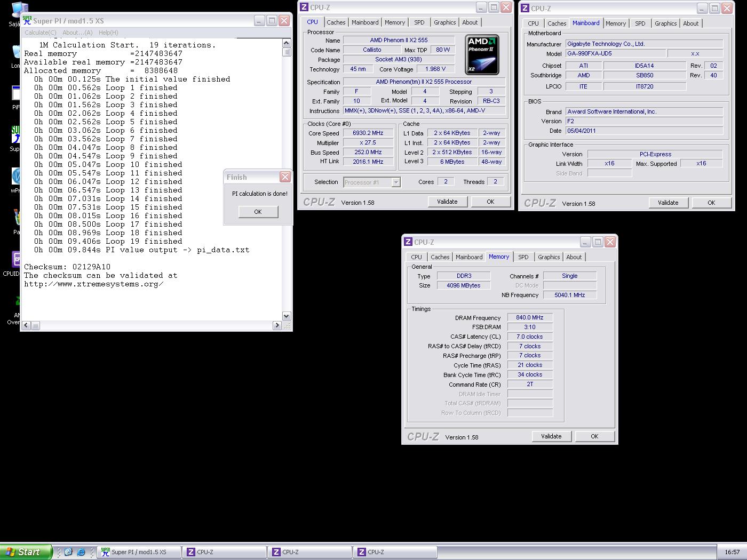
Task: Click CPU-Z icon in Mainboard window title
Action: pyautogui.click(x=525, y=8)
